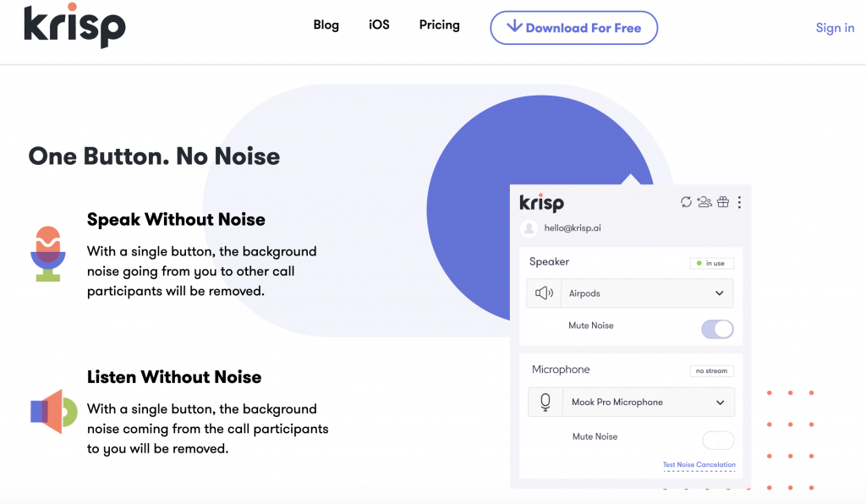Click the speaker icon beside Airpods
866x504 pixels.
[544, 293]
